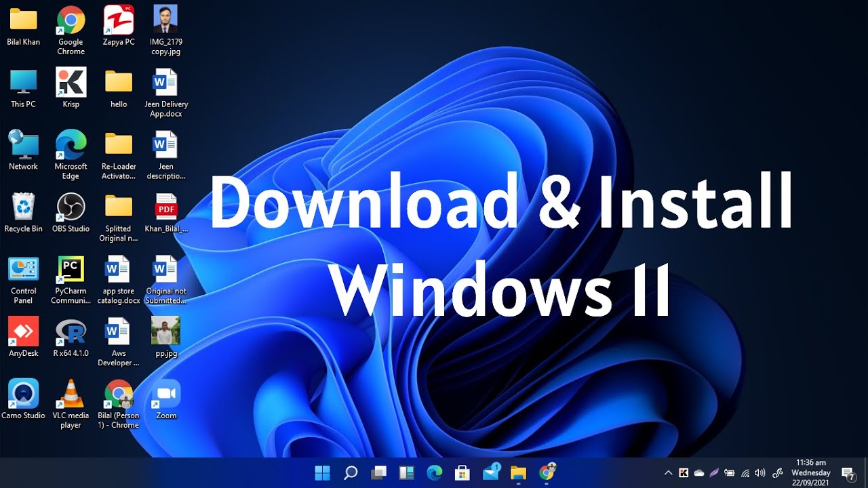Image resolution: width=868 pixels, height=488 pixels.
Task: Click the purple feather tray icon
Action: (x=714, y=473)
